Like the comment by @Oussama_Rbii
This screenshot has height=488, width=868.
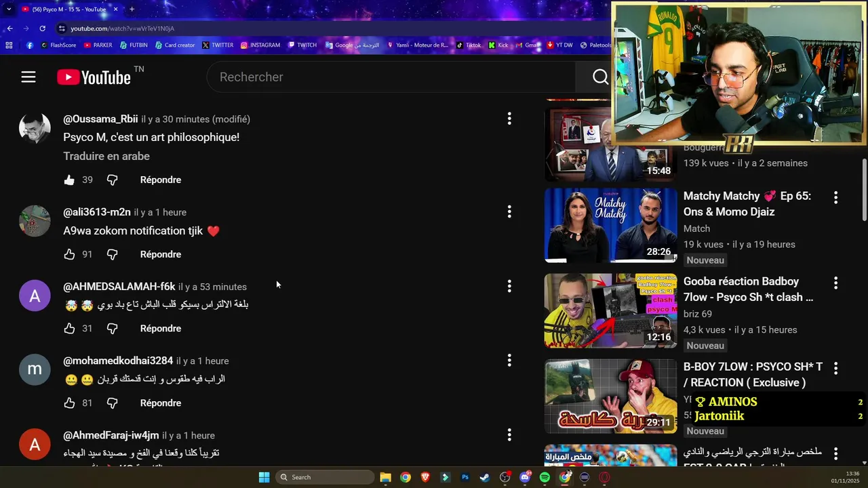(x=69, y=180)
